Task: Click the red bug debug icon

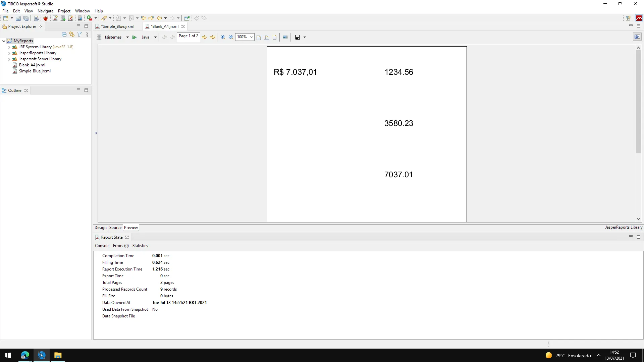Action: (x=46, y=18)
